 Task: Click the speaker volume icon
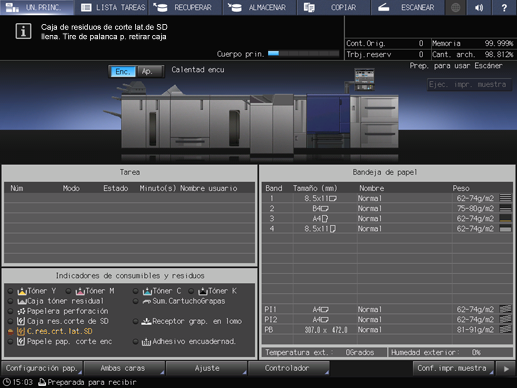click(479, 7)
